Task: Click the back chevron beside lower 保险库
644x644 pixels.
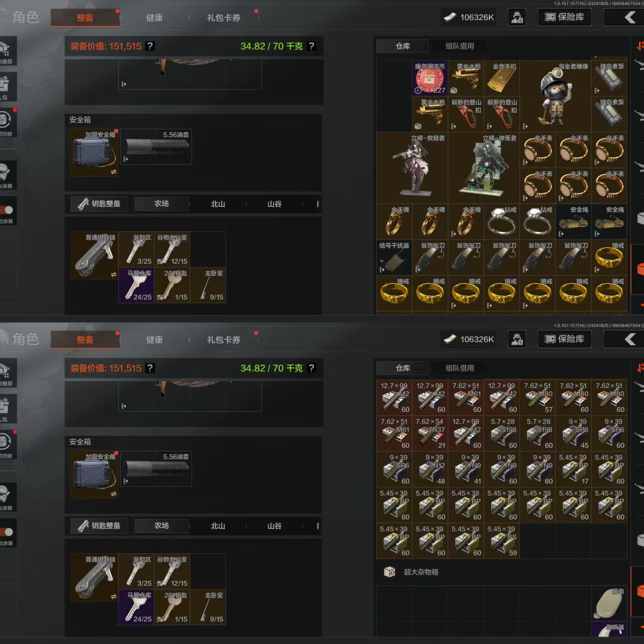Action: (630, 340)
